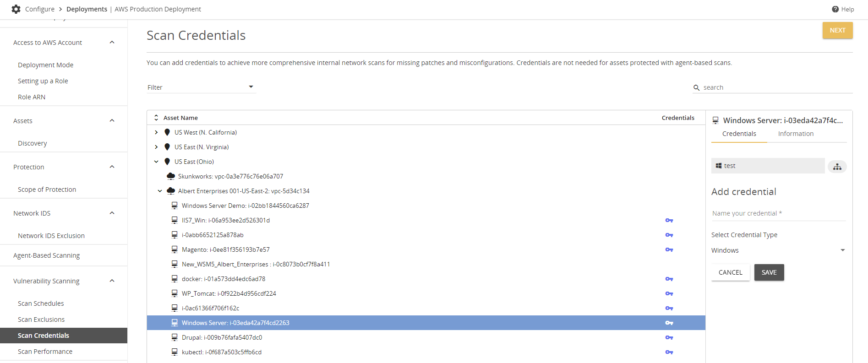
Task: Click the computer icon for New_WSM5_Albert_Enterprises
Action: pos(175,264)
